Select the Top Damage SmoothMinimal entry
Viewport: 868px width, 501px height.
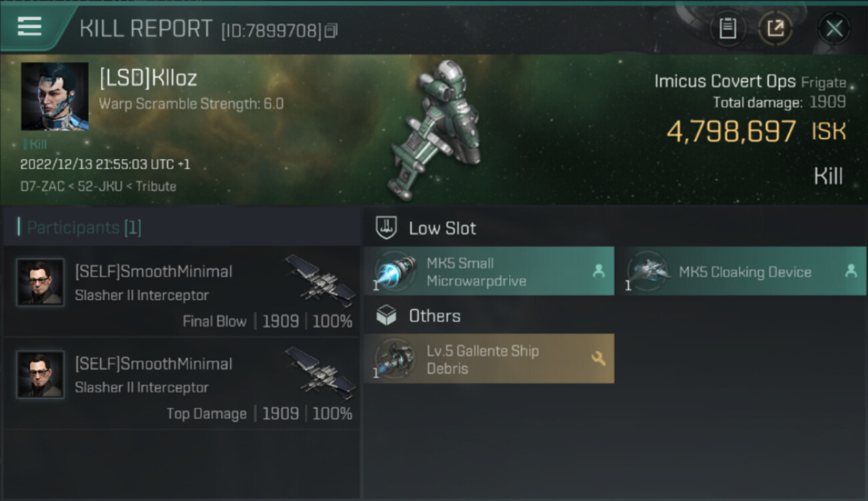(182, 383)
